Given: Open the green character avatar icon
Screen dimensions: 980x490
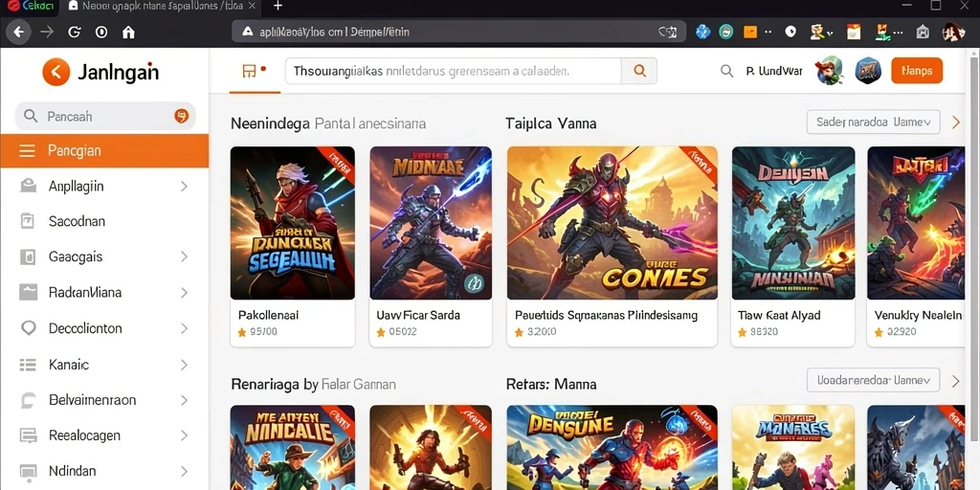Looking at the screenshot, I should tap(829, 71).
